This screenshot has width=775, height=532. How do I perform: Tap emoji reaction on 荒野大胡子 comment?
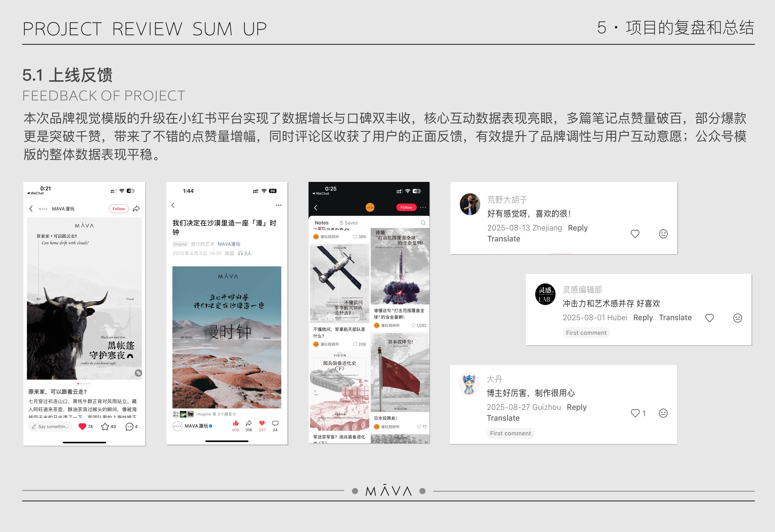point(663,234)
